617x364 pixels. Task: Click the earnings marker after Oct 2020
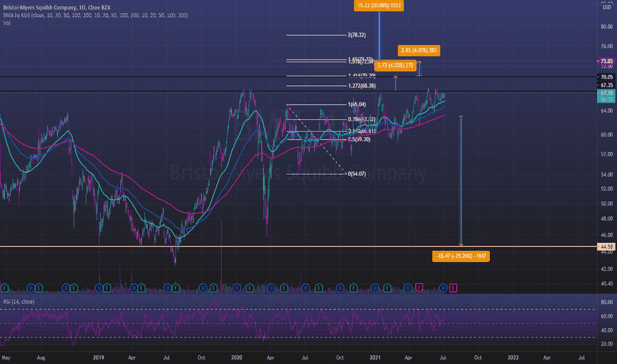(354, 288)
